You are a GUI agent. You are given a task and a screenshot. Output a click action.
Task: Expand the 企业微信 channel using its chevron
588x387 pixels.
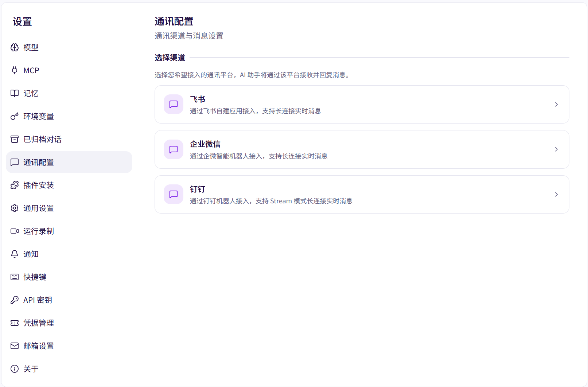click(x=556, y=149)
